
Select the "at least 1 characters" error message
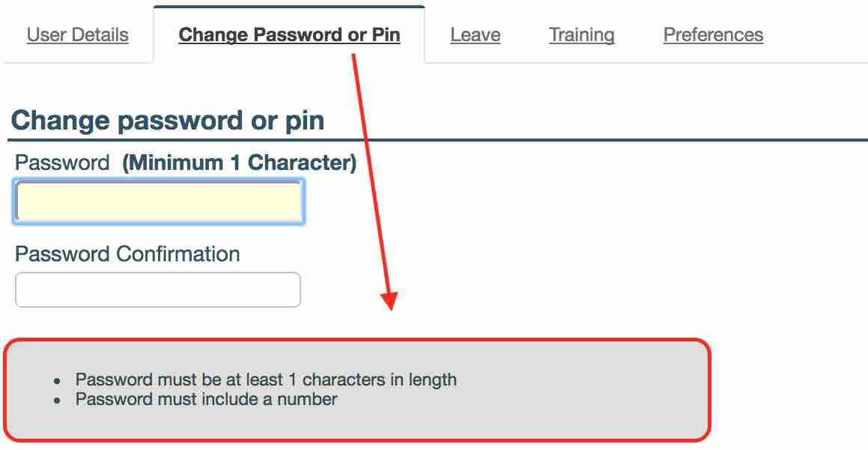click(x=266, y=380)
